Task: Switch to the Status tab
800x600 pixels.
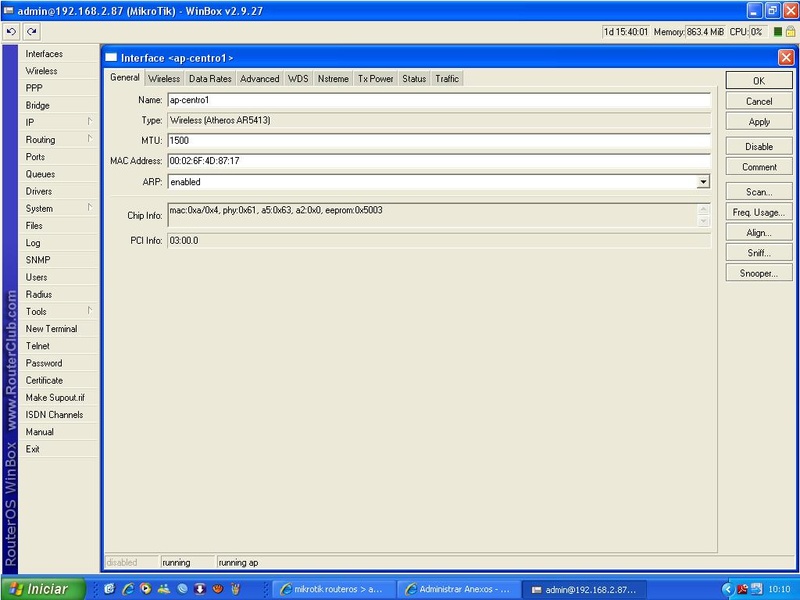Action: [414, 79]
